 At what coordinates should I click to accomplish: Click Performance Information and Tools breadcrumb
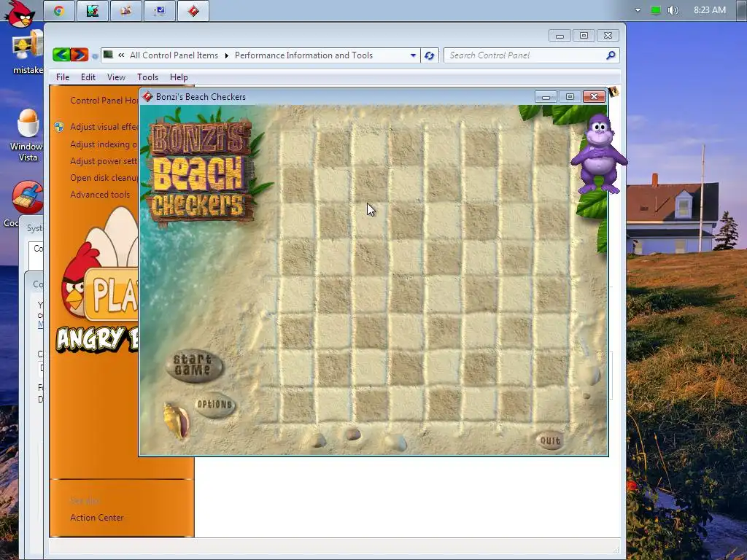click(x=303, y=55)
